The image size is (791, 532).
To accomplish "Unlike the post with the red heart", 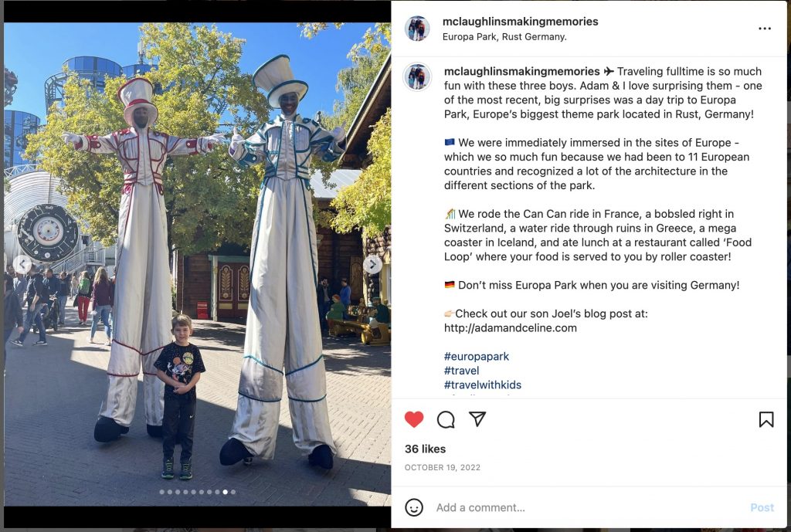I will click(414, 419).
